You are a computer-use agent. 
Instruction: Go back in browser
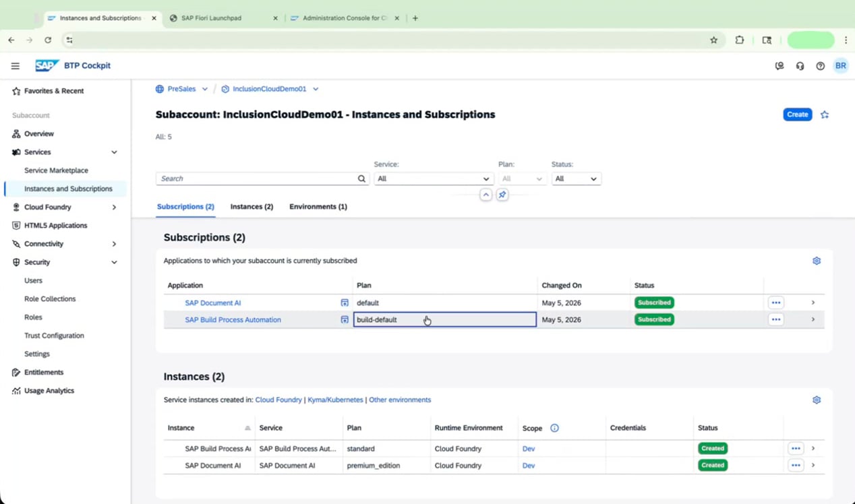[11, 40]
